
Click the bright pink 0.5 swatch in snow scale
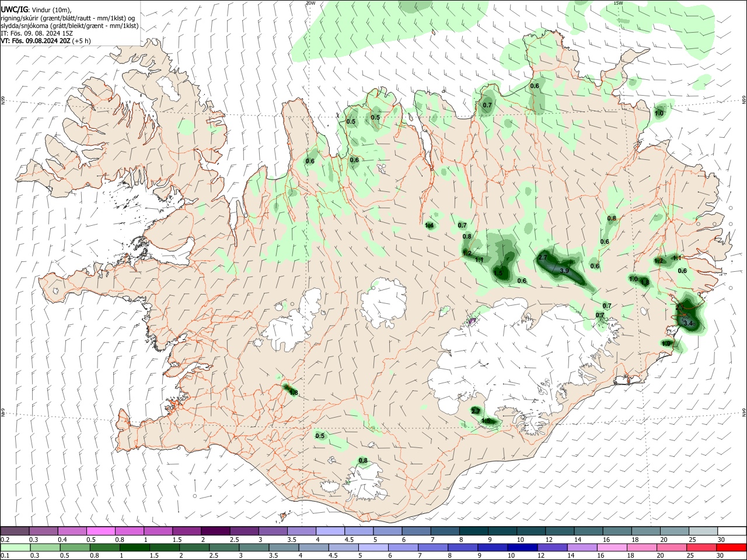[x=100, y=531]
